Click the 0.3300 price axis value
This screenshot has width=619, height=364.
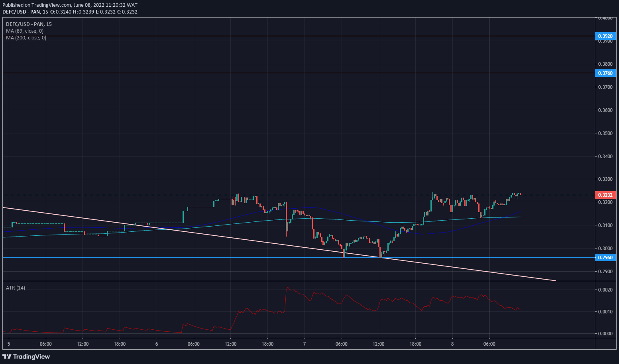pyautogui.click(x=605, y=180)
